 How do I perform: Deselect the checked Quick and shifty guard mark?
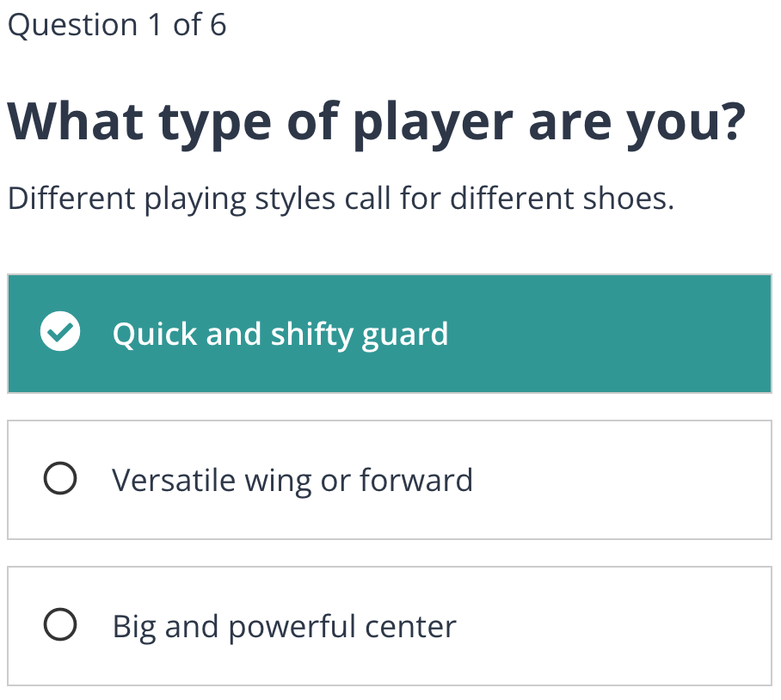(x=60, y=334)
